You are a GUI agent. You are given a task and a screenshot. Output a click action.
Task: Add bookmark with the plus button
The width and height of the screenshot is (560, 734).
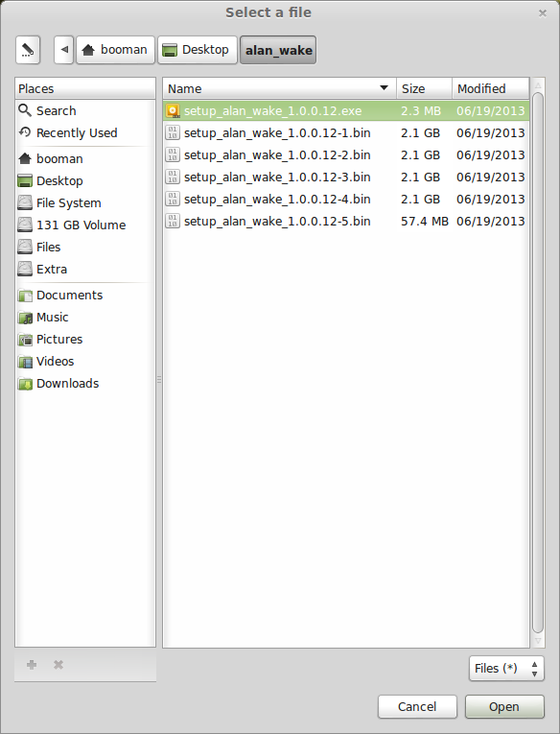32,665
